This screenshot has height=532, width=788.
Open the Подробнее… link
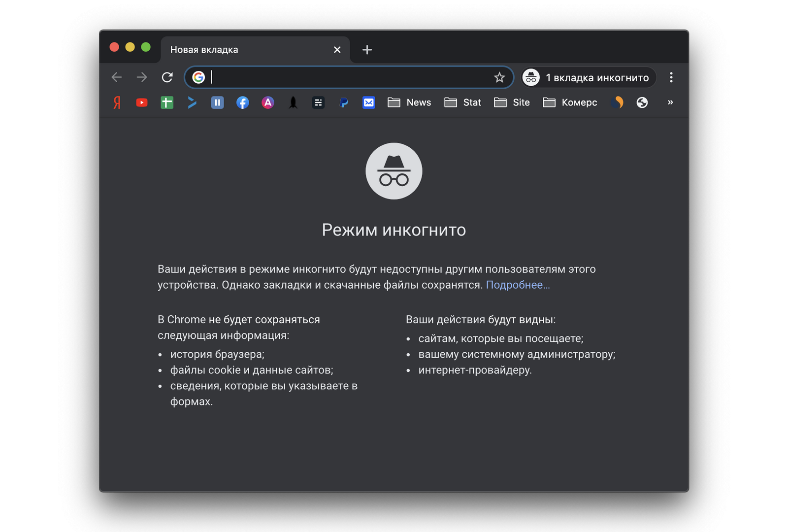tap(518, 285)
